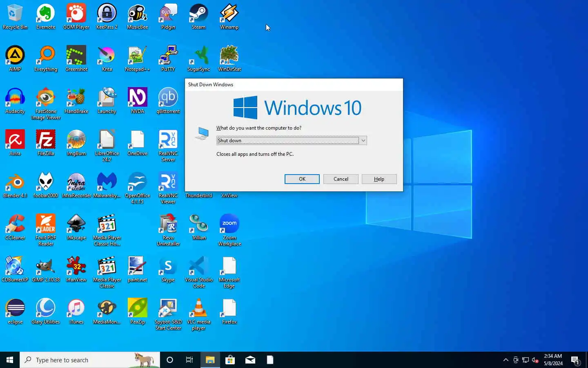This screenshot has height=368, width=588.
Task: Select the HandBrake desktop icon
Action: (76, 101)
